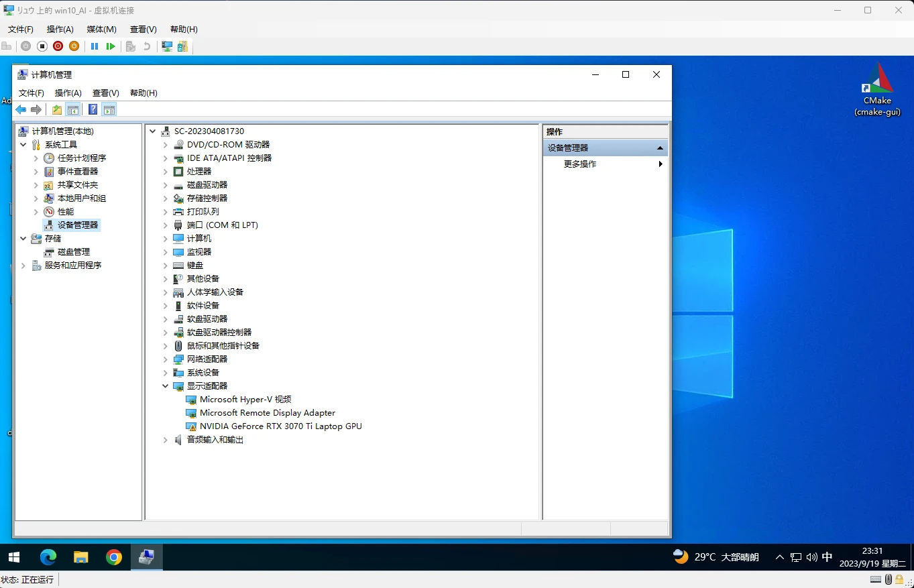The image size is (914, 588).
Task: Click the 打印队列 printer icon
Action: (x=178, y=212)
